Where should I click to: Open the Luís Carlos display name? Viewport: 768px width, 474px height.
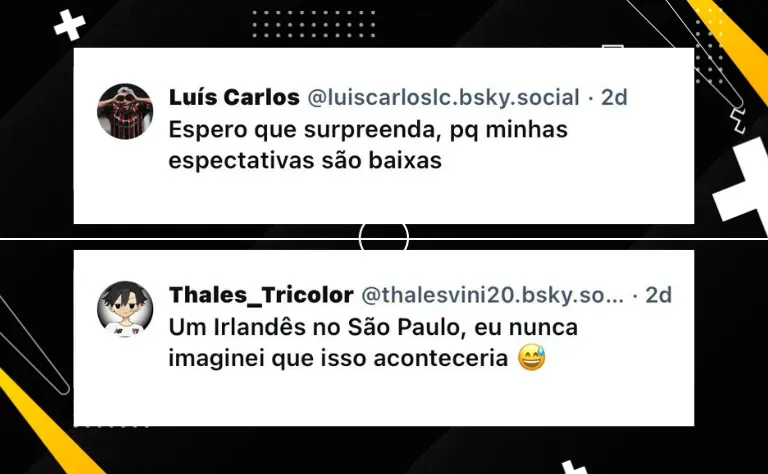234,97
